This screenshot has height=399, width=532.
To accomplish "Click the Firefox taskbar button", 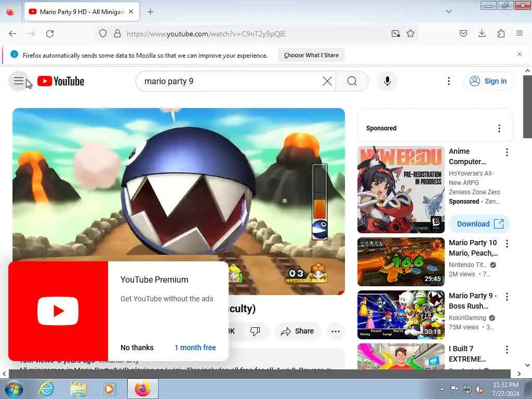I will pos(143,389).
